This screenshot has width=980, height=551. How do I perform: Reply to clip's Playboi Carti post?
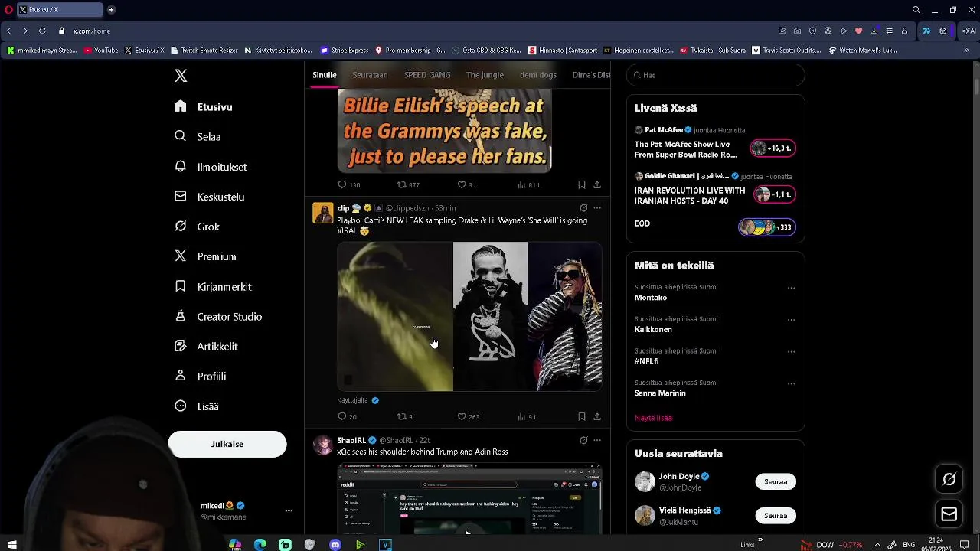pyautogui.click(x=342, y=416)
